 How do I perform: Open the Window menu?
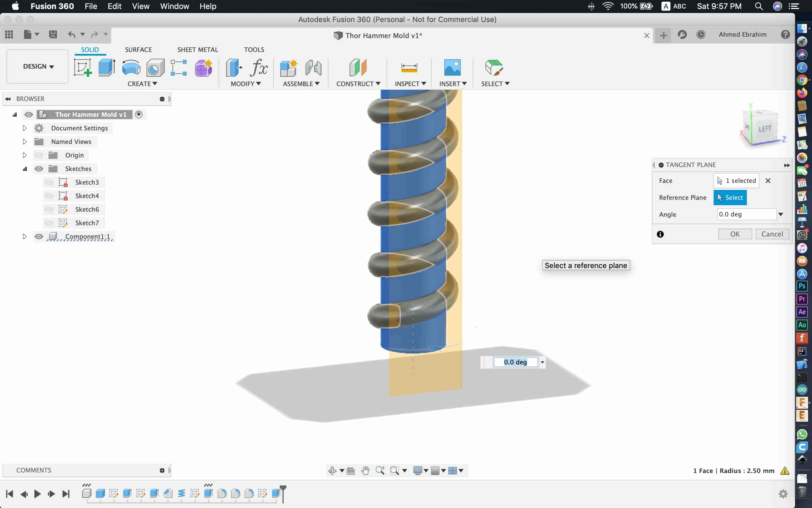175,6
